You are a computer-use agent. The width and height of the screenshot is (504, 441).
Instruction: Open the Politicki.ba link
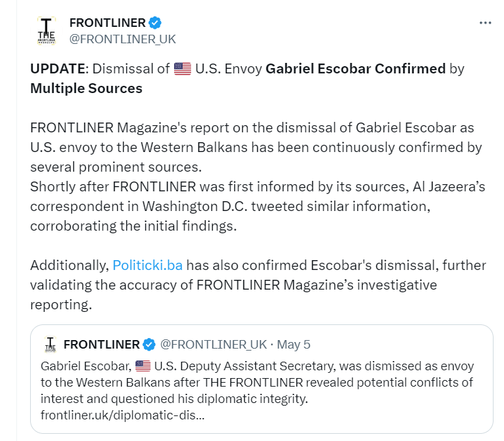tap(147, 265)
